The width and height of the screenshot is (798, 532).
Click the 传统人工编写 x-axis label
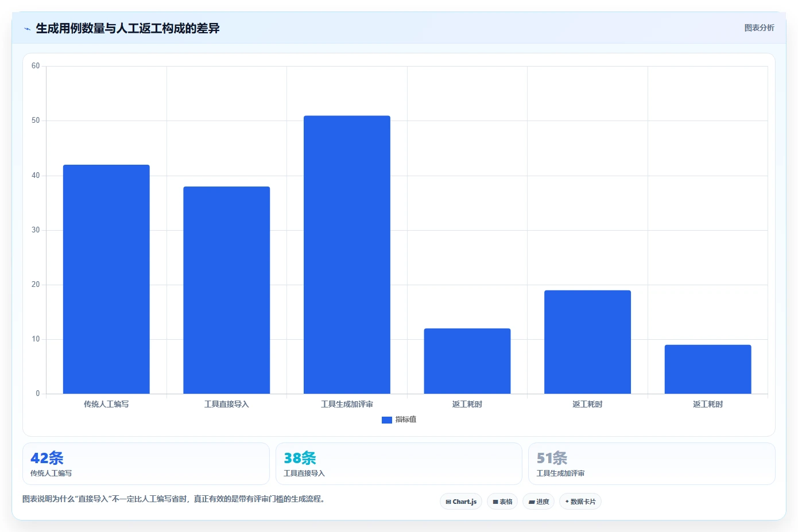click(106, 404)
